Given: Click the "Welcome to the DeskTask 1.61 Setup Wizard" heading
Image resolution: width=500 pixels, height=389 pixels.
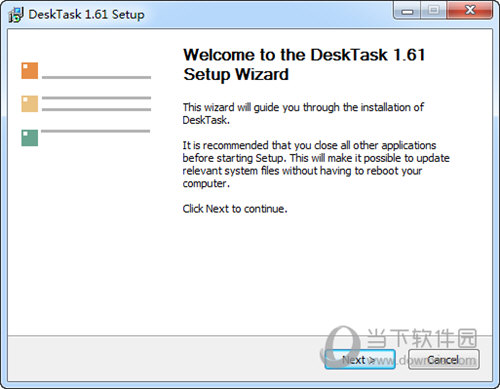Looking at the screenshot, I should click(x=304, y=64).
